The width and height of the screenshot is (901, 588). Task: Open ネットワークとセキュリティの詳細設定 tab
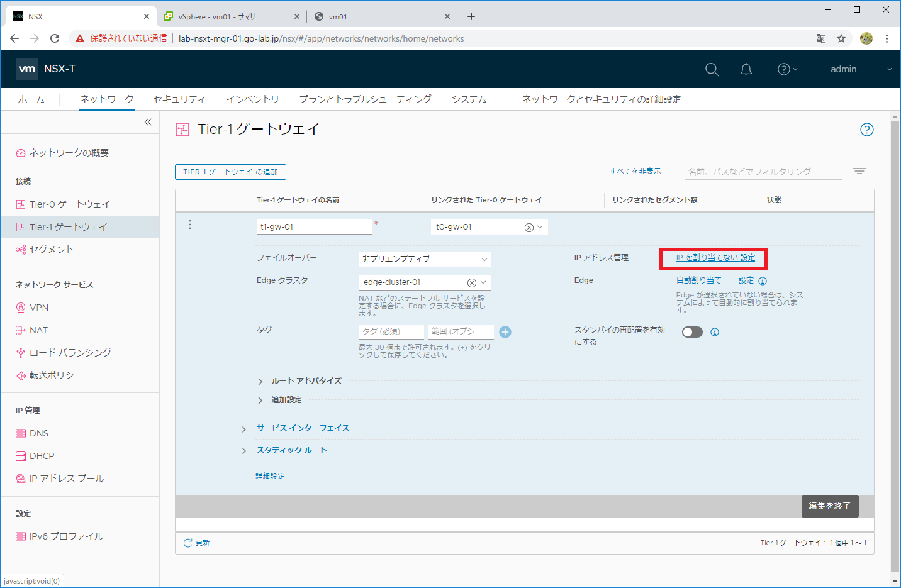(x=602, y=99)
